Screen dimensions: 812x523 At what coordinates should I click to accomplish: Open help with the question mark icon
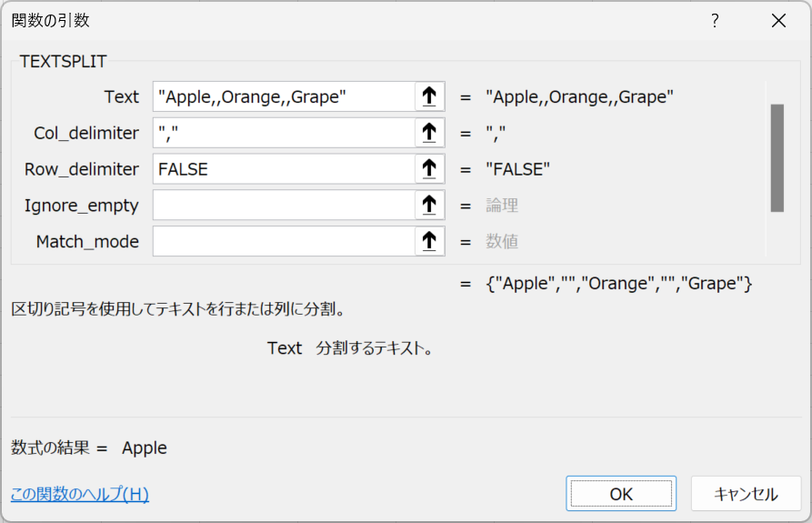[715, 21]
